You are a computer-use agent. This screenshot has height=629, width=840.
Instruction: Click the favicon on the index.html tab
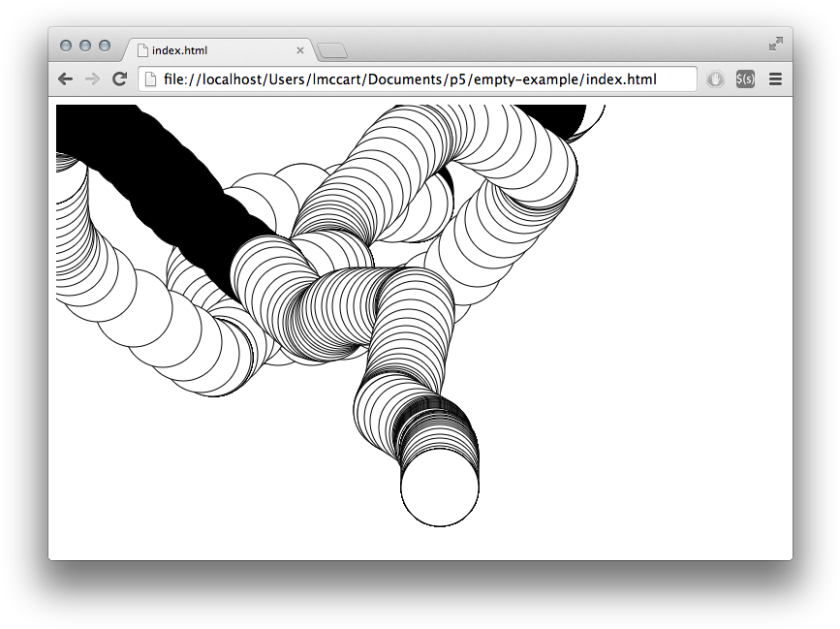pos(140,48)
